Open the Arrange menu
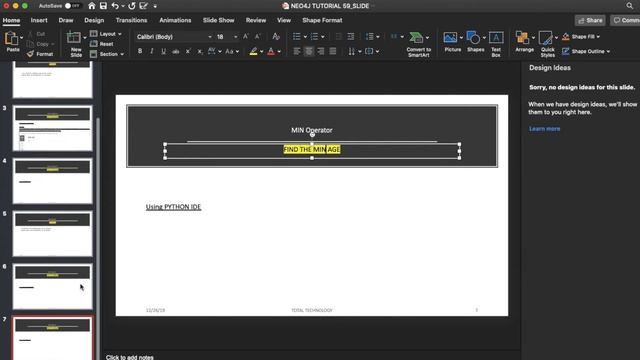 pyautogui.click(x=524, y=42)
